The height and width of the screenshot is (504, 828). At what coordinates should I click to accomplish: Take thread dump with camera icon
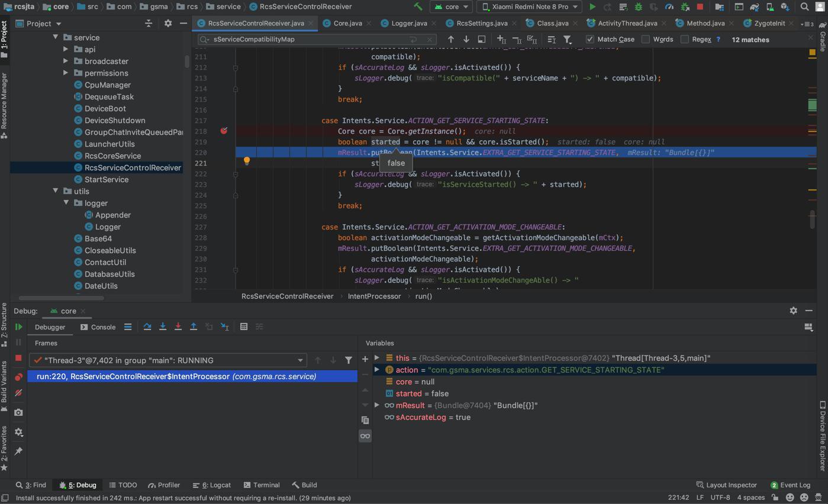tap(18, 412)
